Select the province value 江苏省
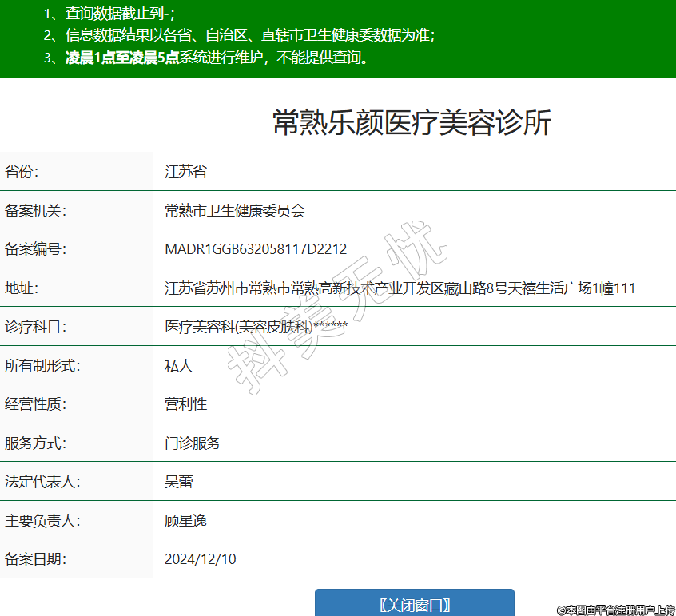676x616 pixels. coord(185,172)
